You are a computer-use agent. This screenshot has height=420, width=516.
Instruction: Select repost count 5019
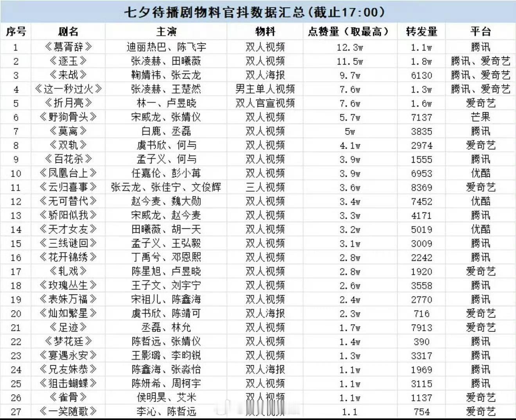(421, 230)
